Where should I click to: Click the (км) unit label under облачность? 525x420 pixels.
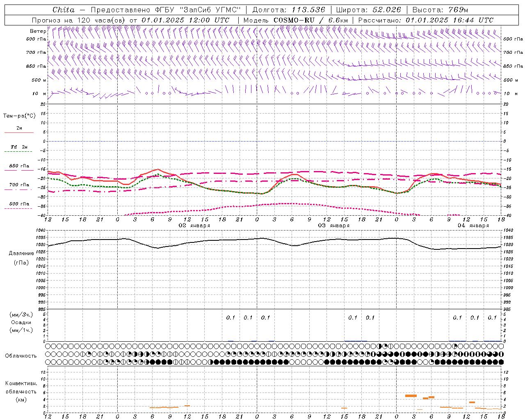point(21,399)
